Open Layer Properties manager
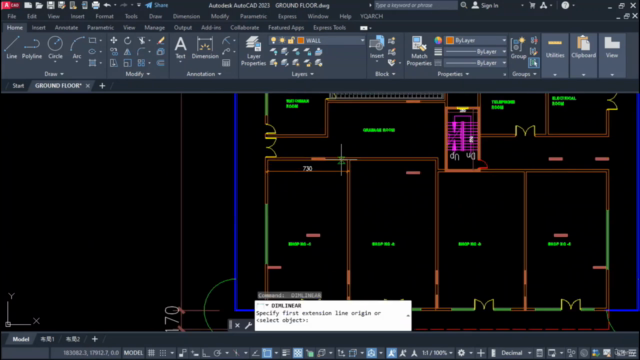Screen dimensions: 640x360 pos(253,51)
